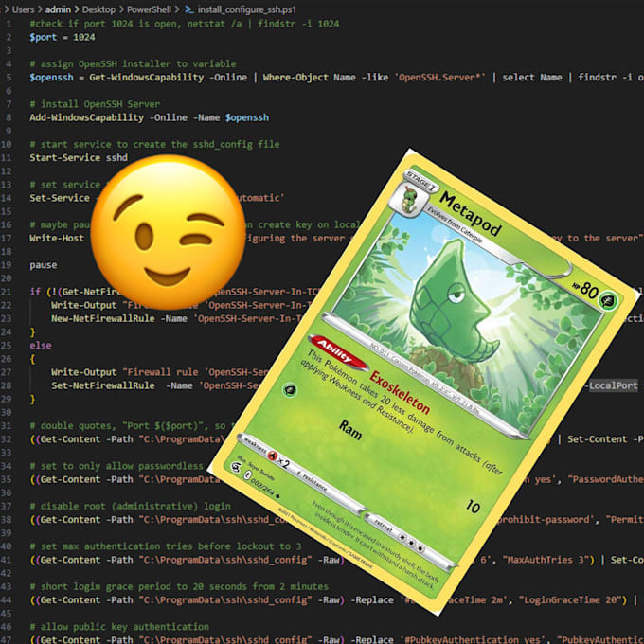This screenshot has height=644, width=644.
Task: Click New-NetFirewallRule on line 23
Action: click(102, 319)
